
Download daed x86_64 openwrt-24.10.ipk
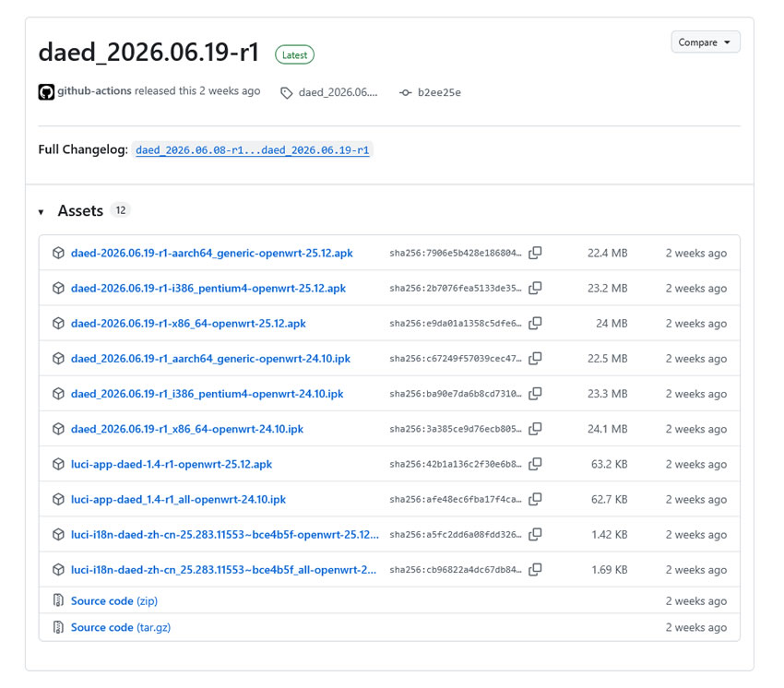(x=187, y=429)
